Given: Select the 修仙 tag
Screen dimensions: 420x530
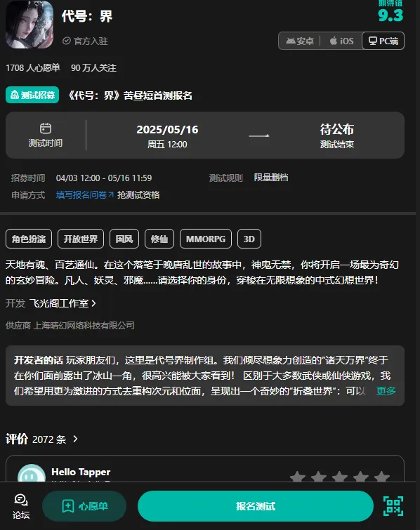Looking at the screenshot, I should coord(159,239).
